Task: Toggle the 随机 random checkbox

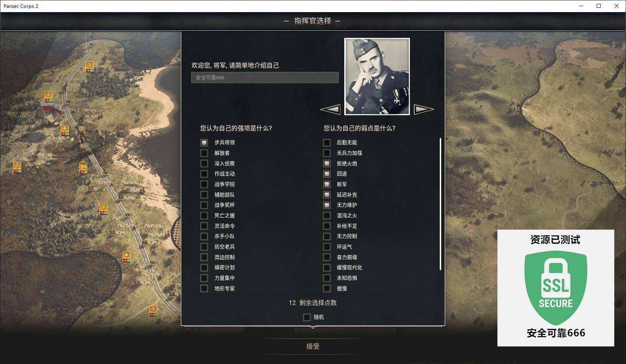Action: pos(307,317)
